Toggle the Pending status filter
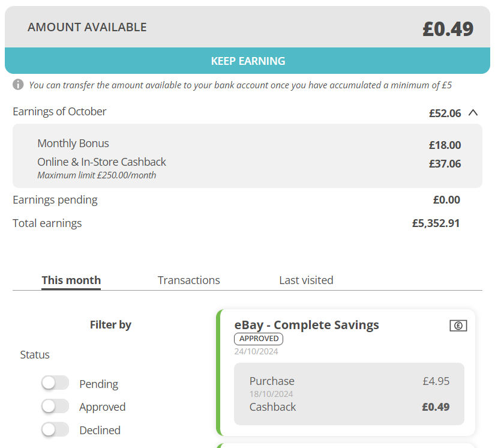 [55, 383]
